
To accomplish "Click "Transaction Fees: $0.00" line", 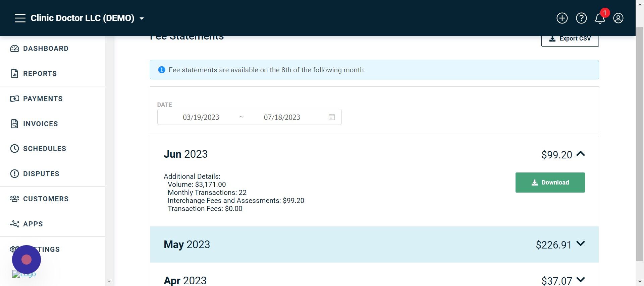I will click(x=205, y=209).
